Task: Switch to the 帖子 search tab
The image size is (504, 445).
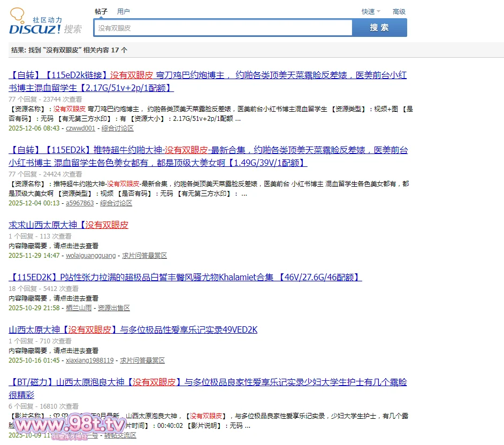Action: pyautogui.click(x=101, y=11)
